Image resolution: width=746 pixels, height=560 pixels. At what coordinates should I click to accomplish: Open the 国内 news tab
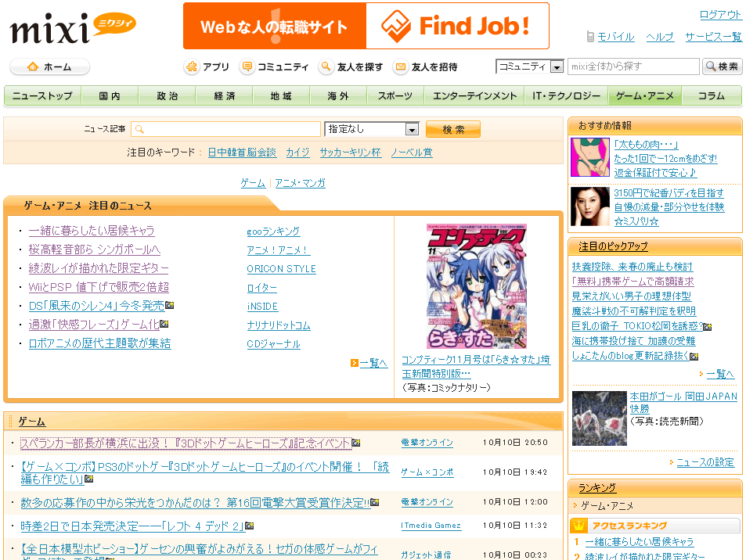pyautogui.click(x=110, y=95)
